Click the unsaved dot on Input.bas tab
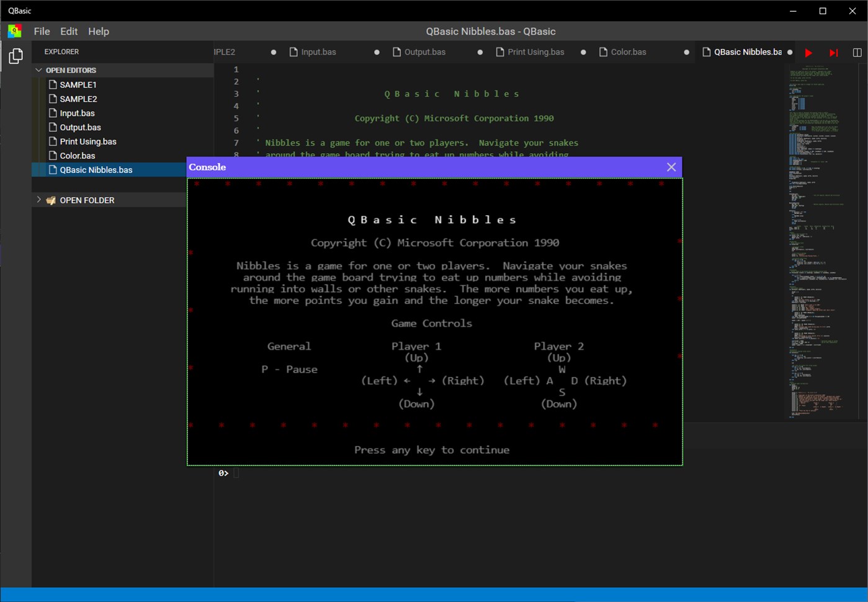Screen dimensions: 868x602 tap(377, 52)
